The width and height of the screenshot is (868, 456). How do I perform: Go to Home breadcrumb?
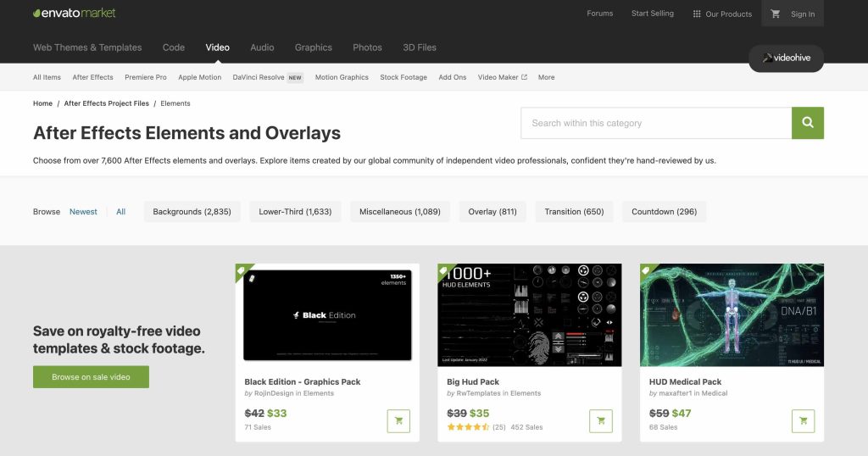pyautogui.click(x=42, y=103)
